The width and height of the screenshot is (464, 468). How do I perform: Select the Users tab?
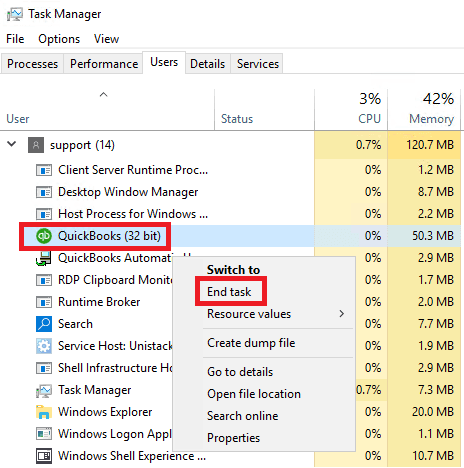pyautogui.click(x=164, y=62)
